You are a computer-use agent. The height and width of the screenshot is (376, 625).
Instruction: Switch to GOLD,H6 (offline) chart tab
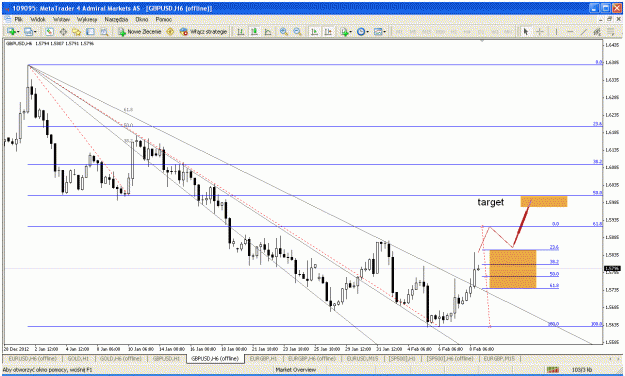tap(120, 359)
